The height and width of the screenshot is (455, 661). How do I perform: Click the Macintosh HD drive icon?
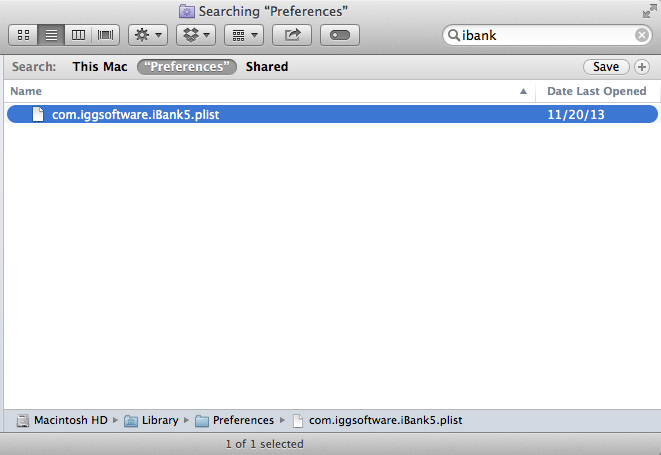[x=23, y=420]
